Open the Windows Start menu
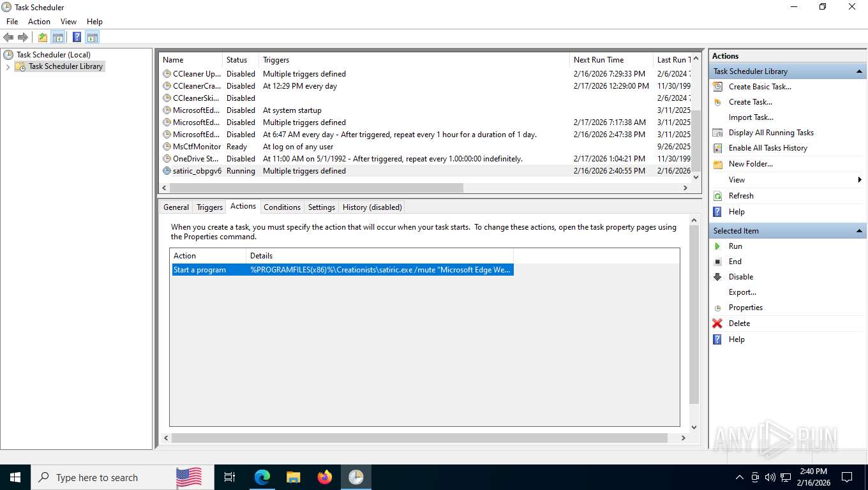Image resolution: width=868 pixels, height=490 pixels. click(15, 477)
